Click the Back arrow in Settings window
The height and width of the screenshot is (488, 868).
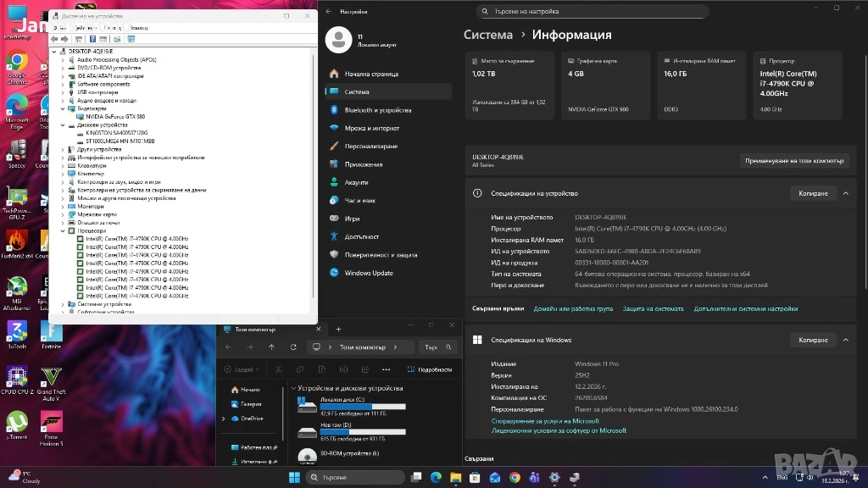click(x=329, y=12)
